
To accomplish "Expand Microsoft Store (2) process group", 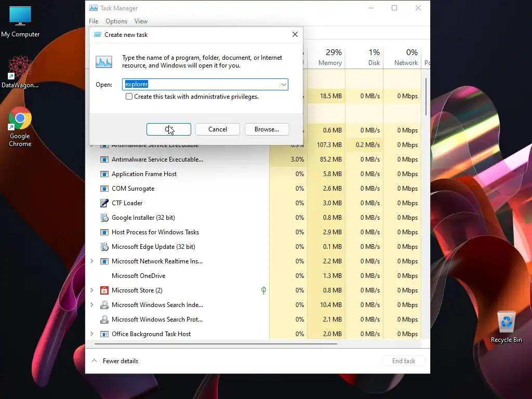I will pyautogui.click(x=92, y=290).
